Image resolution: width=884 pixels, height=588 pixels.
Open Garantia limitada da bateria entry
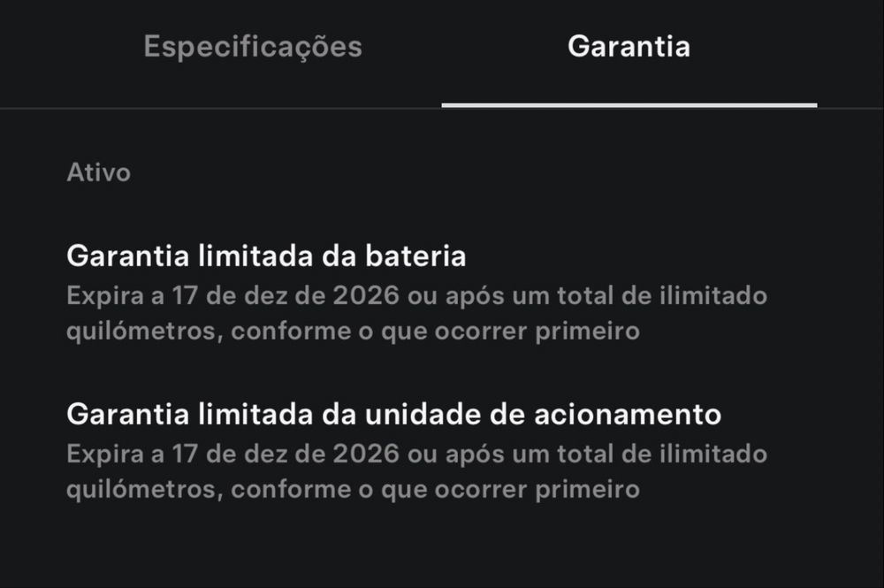(266, 256)
